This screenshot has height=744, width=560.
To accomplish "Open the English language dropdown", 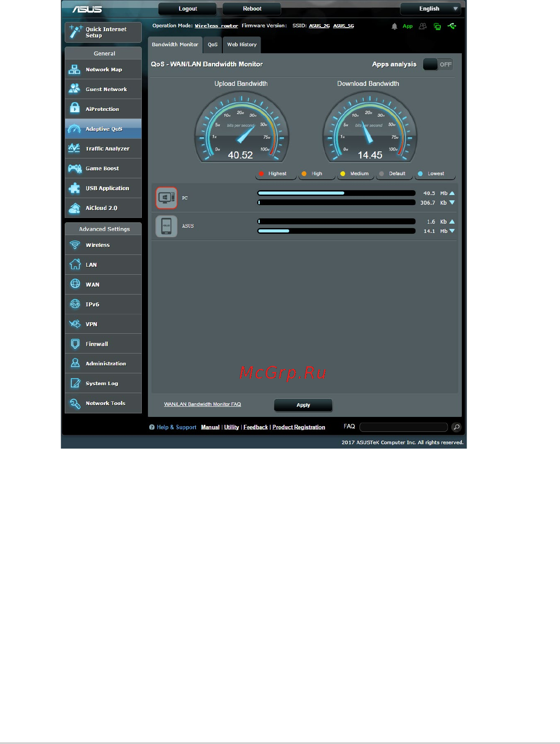I will pyautogui.click(x=431, y=8).
